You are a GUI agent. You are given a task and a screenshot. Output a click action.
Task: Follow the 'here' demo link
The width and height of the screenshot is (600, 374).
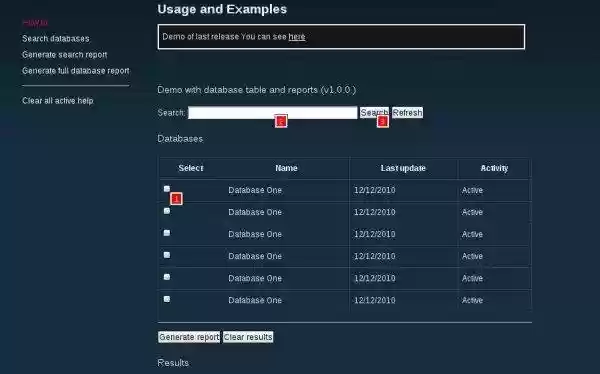coord(297,37)
